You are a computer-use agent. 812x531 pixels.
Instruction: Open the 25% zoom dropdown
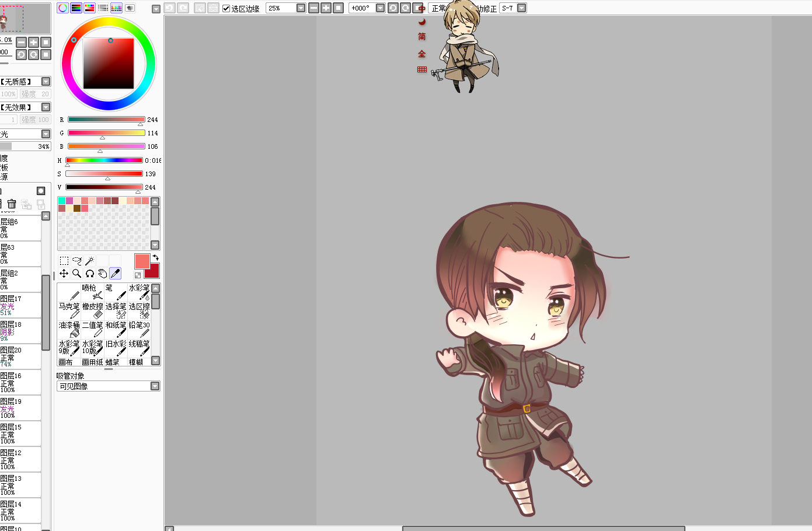pos(301,8)
